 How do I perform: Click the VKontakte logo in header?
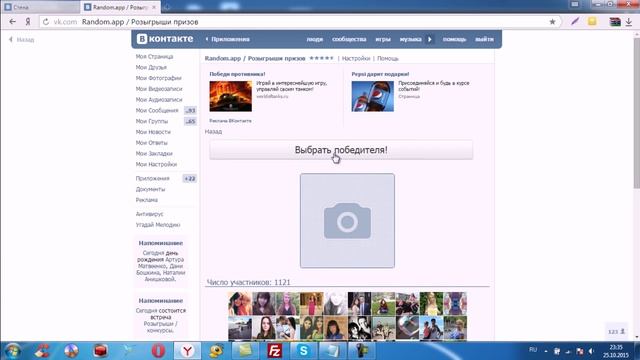[165, 39]
